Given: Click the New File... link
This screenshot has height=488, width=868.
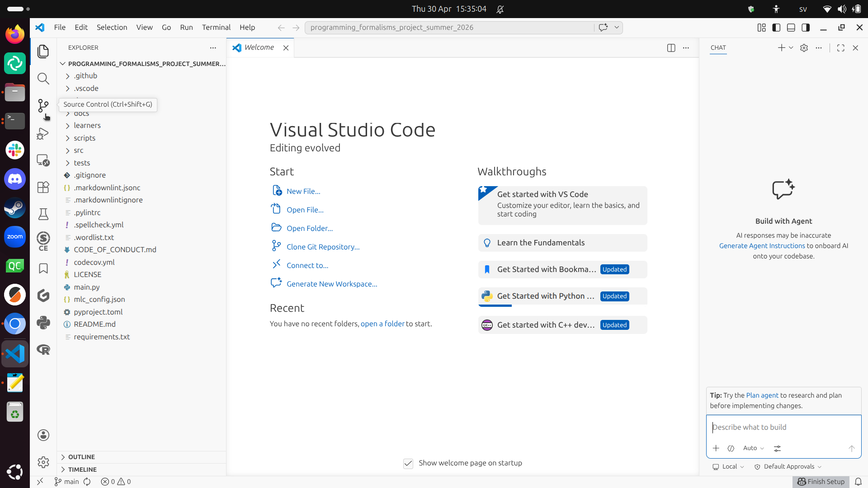Looking at the screenshot, I should [x=303, y=192].
